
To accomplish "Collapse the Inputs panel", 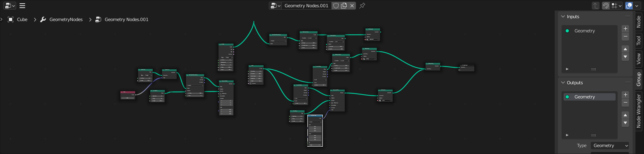I will click(x=563, y=17).
